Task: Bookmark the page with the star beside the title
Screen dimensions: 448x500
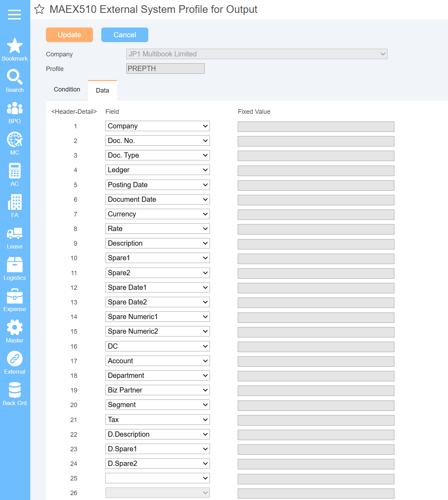Action: 39,9
